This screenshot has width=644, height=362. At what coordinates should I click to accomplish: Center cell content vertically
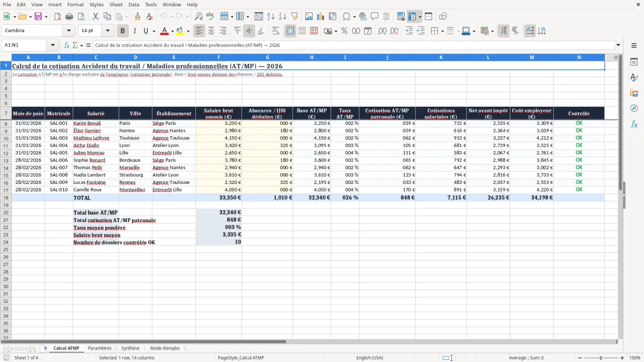coord(249,31)
